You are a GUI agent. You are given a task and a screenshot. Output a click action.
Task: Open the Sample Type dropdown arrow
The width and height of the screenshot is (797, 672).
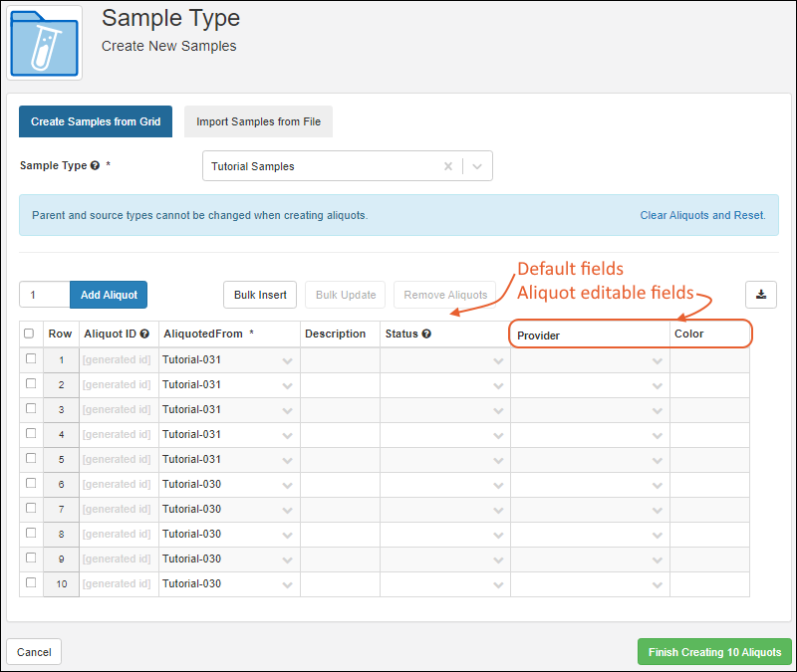[x=477, y=166]
